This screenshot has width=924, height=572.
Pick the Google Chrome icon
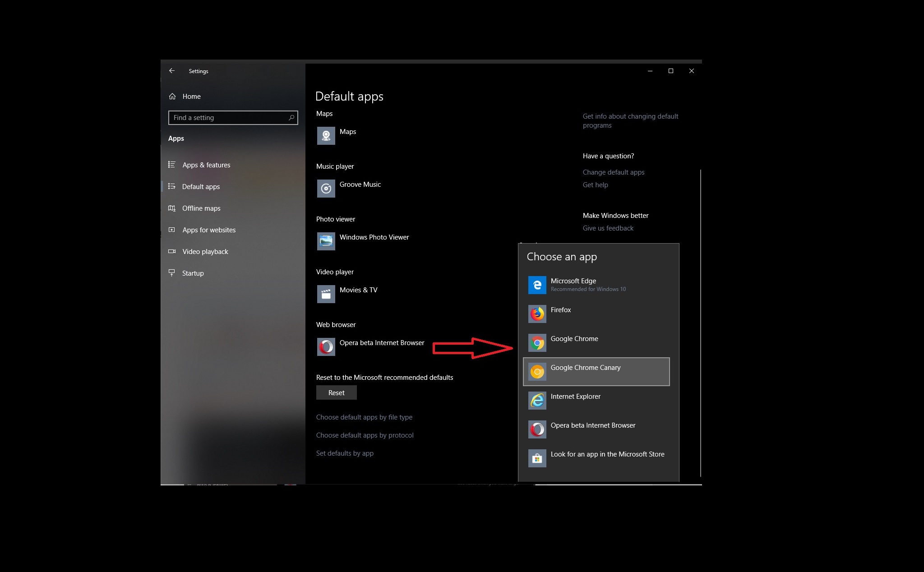tap(537, 343)
